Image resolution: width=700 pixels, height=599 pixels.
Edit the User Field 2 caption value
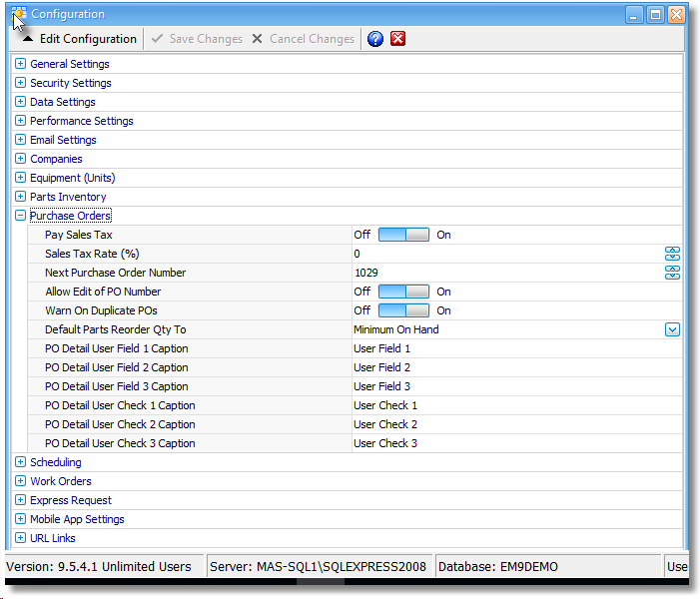click(x=516, y=367)
